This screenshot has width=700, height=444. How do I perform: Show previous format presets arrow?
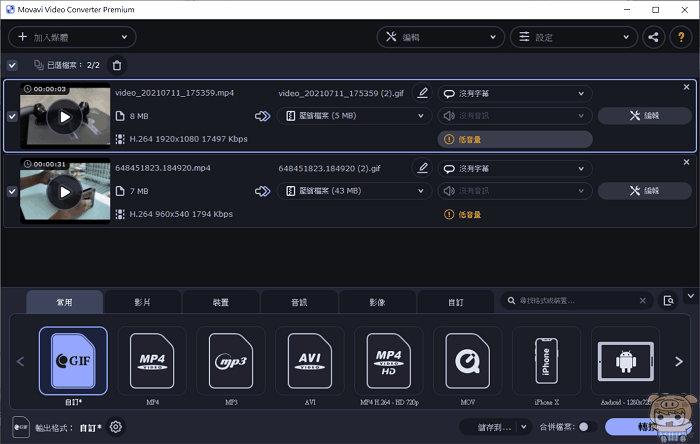pos(20,361)
